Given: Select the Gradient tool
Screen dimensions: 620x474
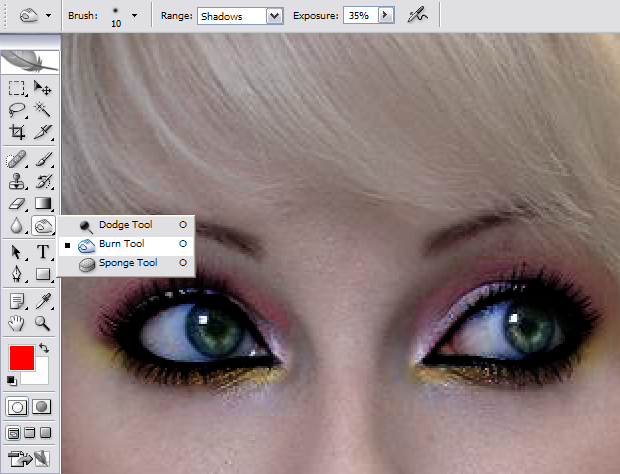Looking at the screenshot, I should pyautogui.click(x=42, y=204).
